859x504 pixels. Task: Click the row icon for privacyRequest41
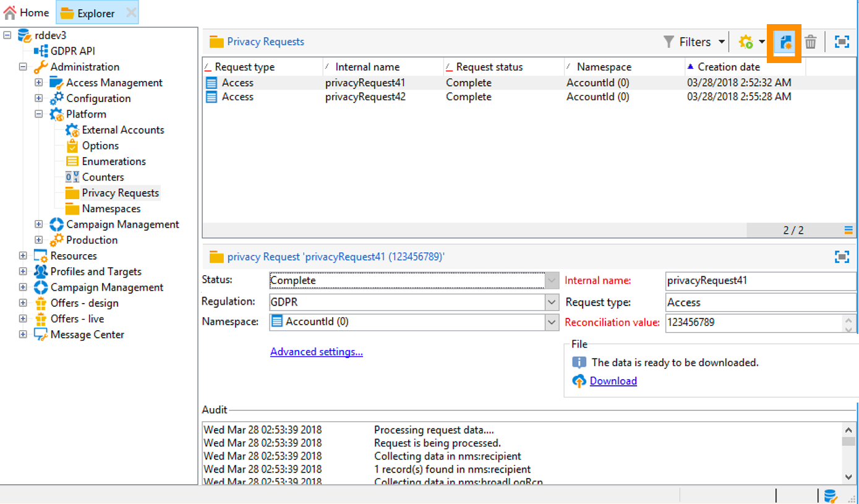[212, 83]
